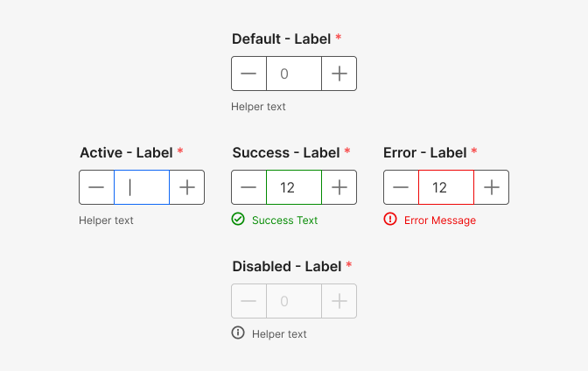Increment the Success stepper value

coord(339,187)
